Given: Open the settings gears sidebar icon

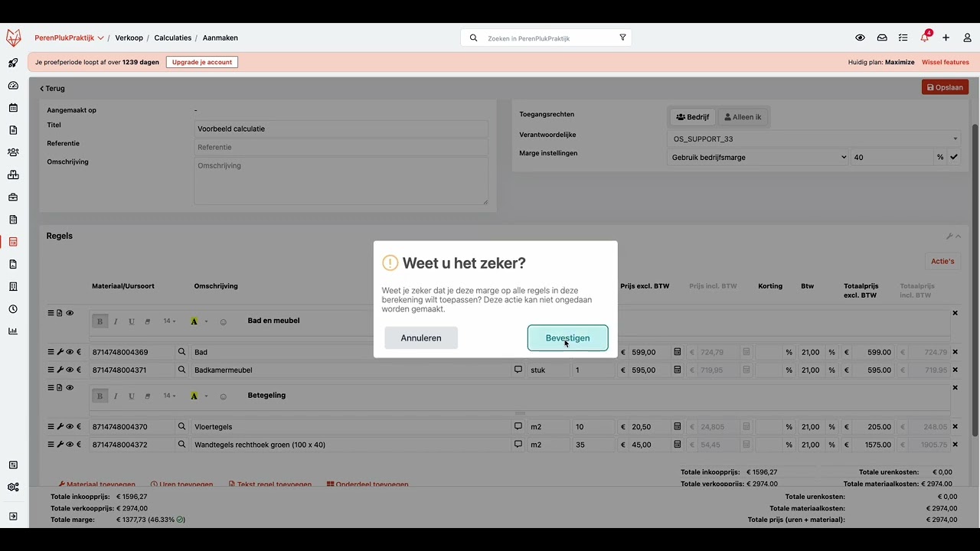Looking at the screenshot, I should (13, 487).
